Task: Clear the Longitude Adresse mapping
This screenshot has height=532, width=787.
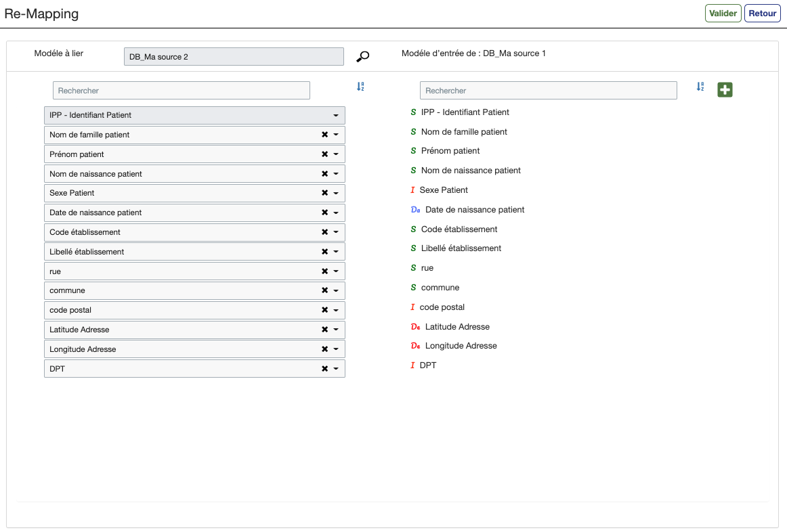Action: (x=324, y=349)
